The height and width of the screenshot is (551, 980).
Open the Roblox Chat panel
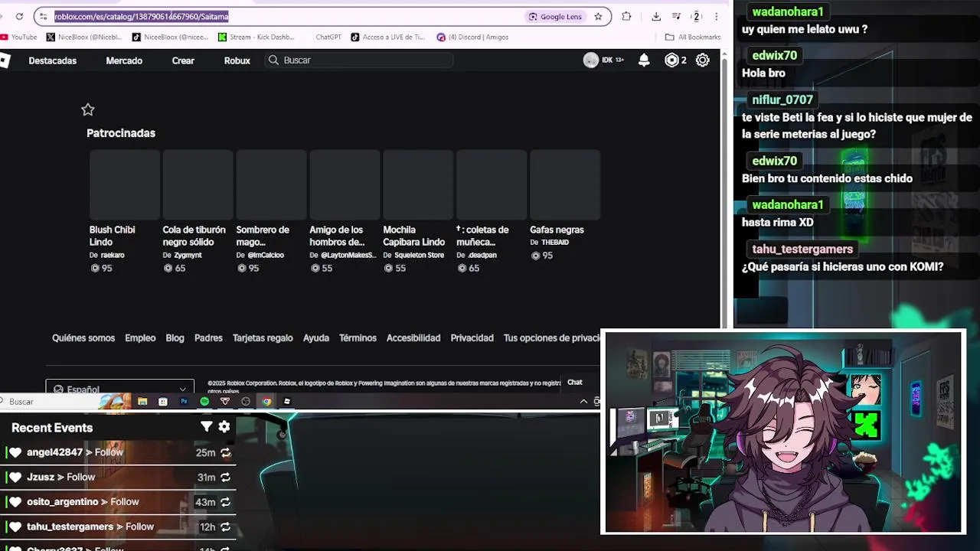click(575, 383)
